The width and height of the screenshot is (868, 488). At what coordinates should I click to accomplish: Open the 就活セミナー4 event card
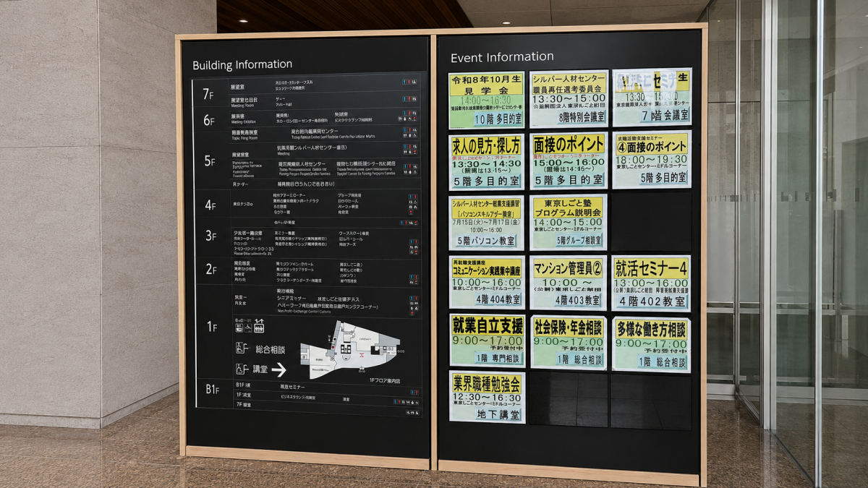coord(651,283)
